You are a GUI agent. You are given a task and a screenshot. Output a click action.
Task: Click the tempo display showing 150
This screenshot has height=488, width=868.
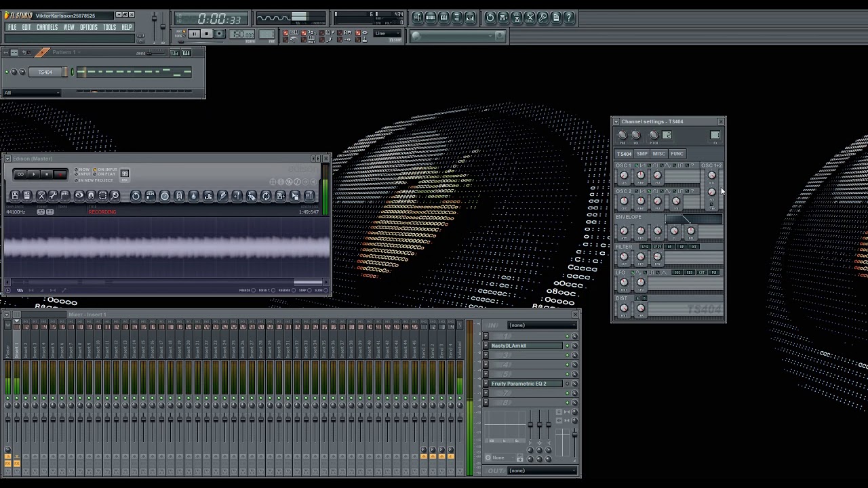[x=242, y=34]
